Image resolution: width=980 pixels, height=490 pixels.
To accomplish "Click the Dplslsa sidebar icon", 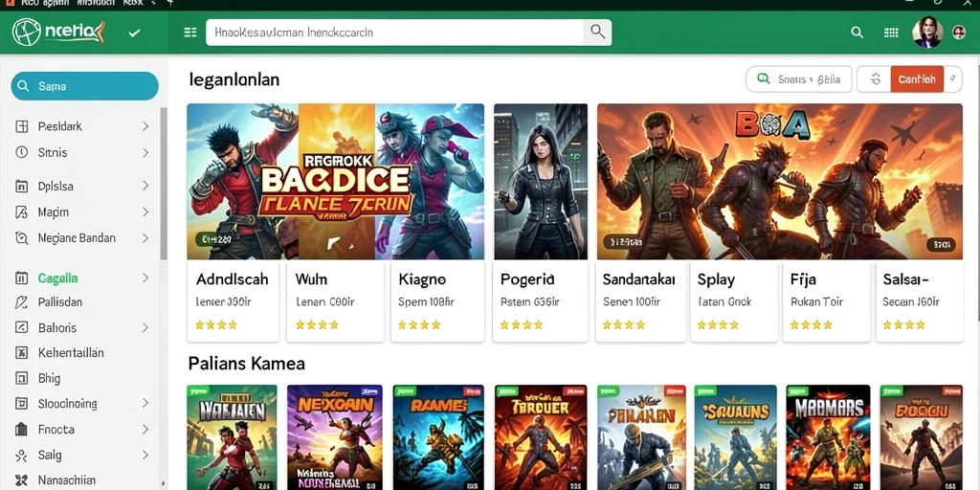I will pos(22,186).
